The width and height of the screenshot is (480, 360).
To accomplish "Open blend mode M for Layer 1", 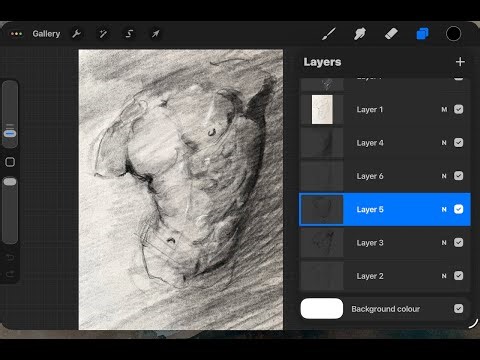I will [444, 109].
